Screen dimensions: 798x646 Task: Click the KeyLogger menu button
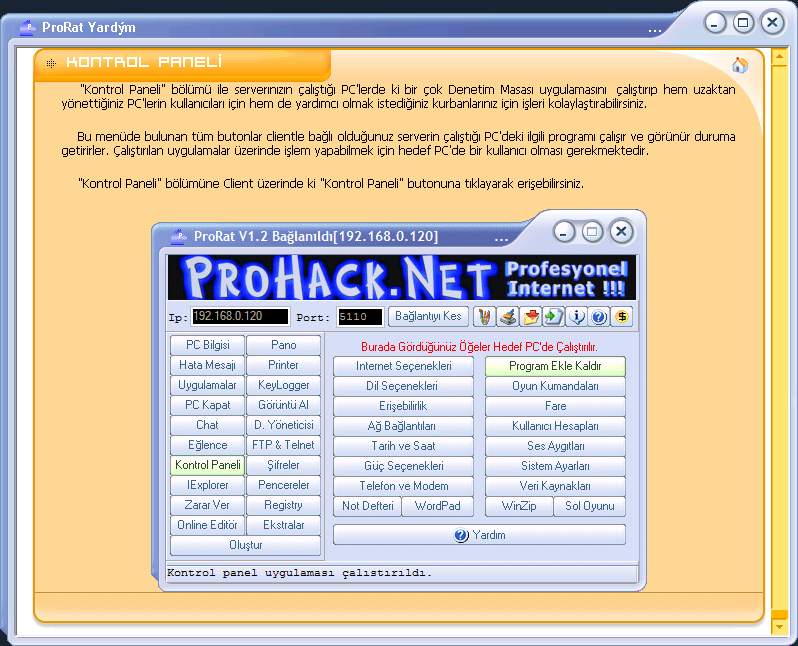coord(283,385)
